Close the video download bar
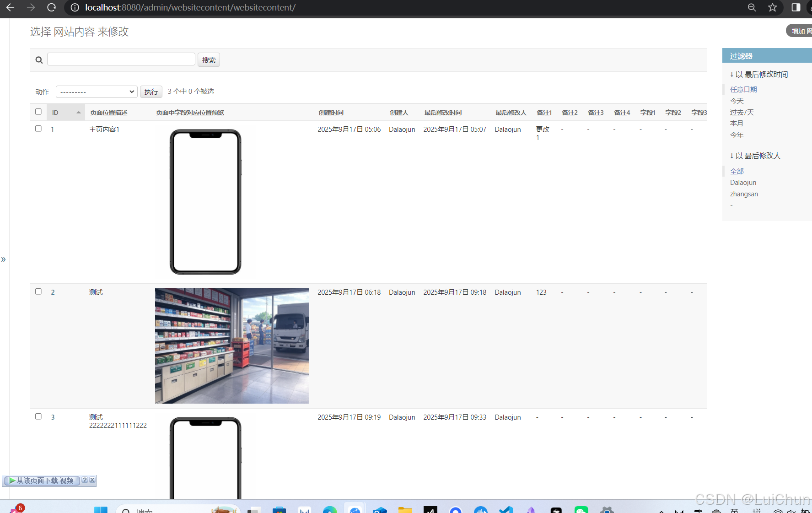The height and width of the screenshot is (513, 812). pos(92,480)
